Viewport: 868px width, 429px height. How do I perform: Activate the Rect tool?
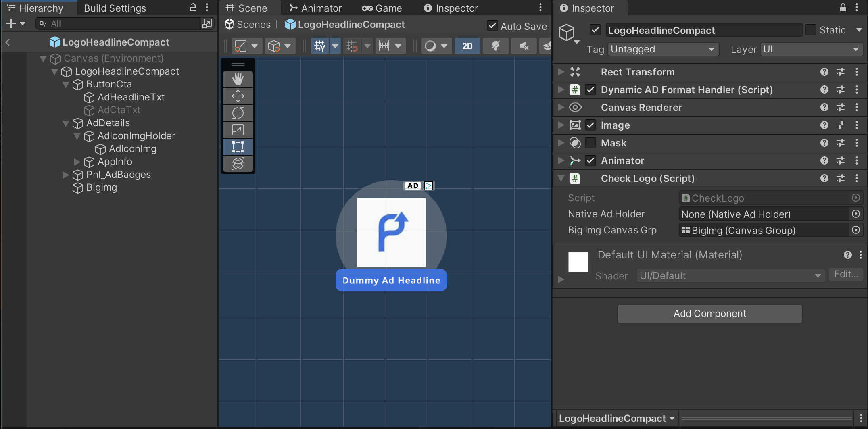tap(238, 147)
